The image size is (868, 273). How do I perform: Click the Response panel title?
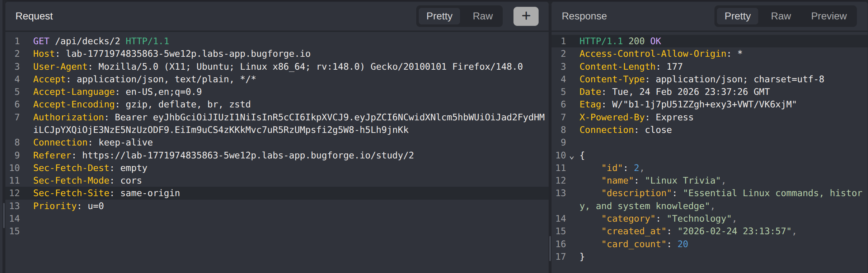coord(584,16)
